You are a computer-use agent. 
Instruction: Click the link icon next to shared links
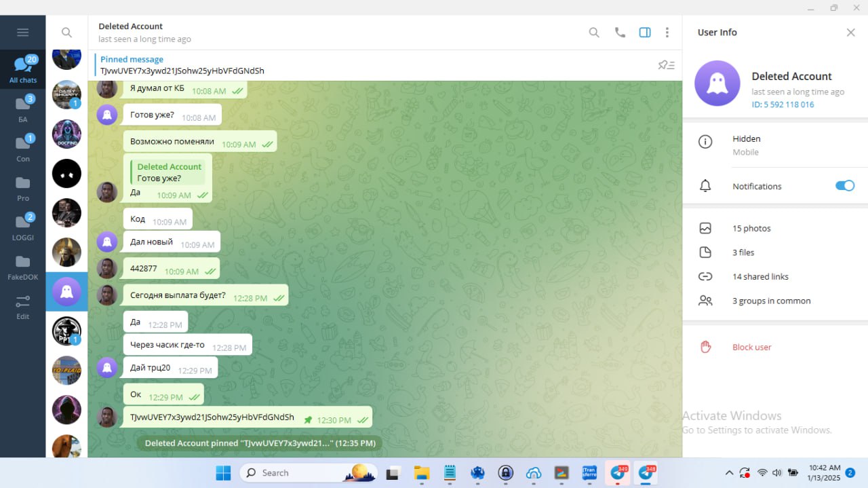tap(705, 276)
